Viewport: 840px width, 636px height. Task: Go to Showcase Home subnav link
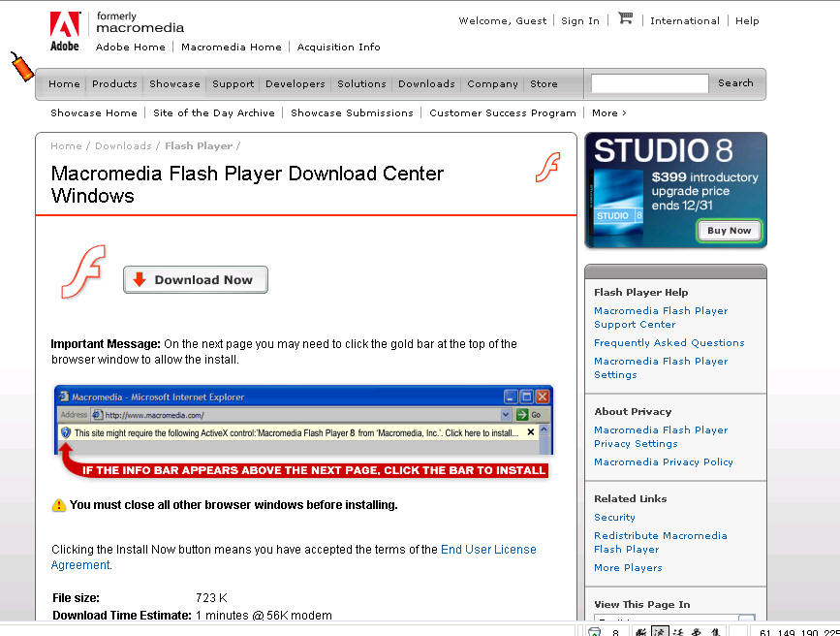pos(94,113)
